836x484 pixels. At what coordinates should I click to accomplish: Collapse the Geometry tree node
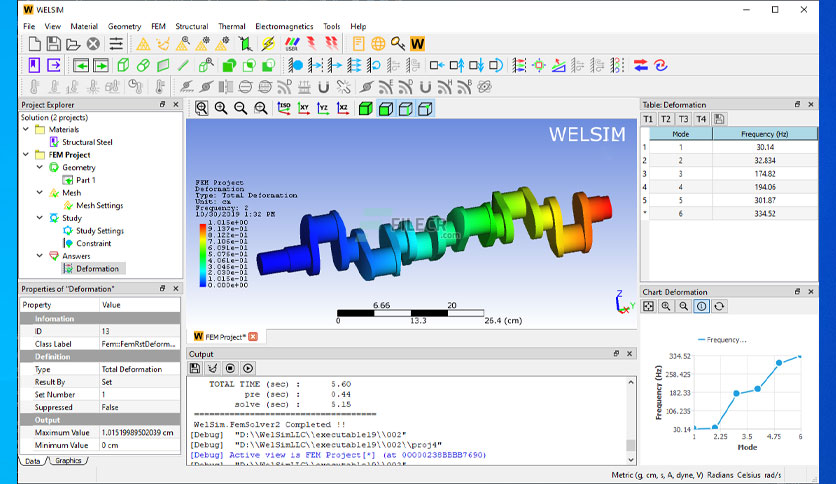click(40, 167)
